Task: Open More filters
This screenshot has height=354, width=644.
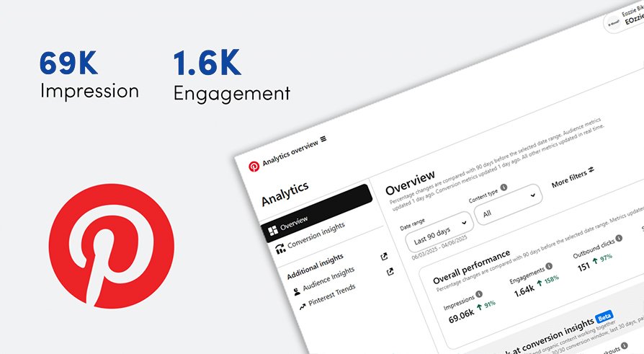Action: point(573,177)
